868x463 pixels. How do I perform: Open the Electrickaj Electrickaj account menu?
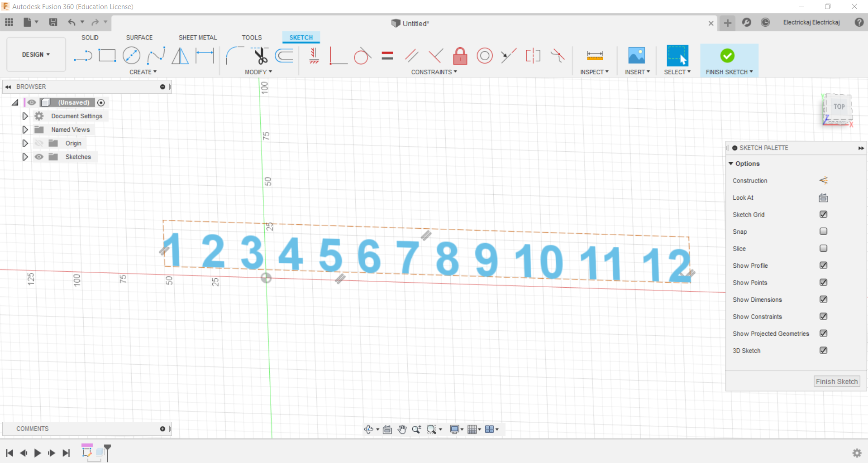(x=811, y=22)
